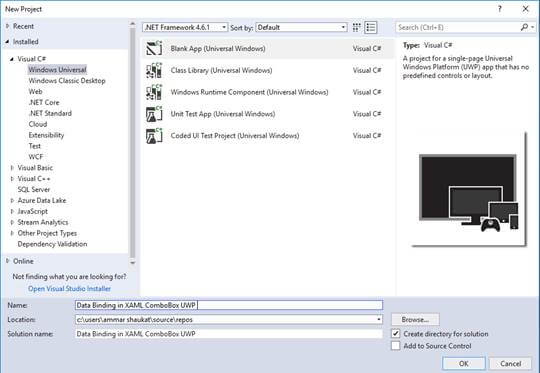Select the SQL Server category
This screenshot has height=373, width=540.
tap(34, 189)
